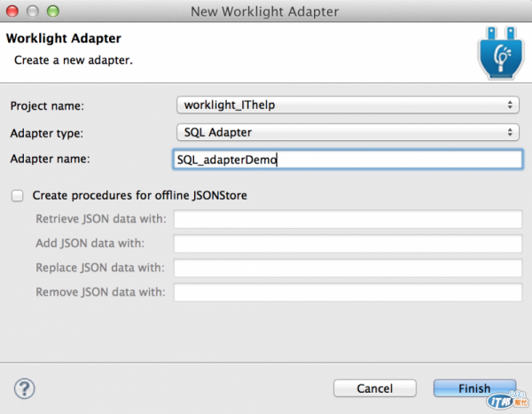Click the Retrieve JSON data with field

coord(348,219)
